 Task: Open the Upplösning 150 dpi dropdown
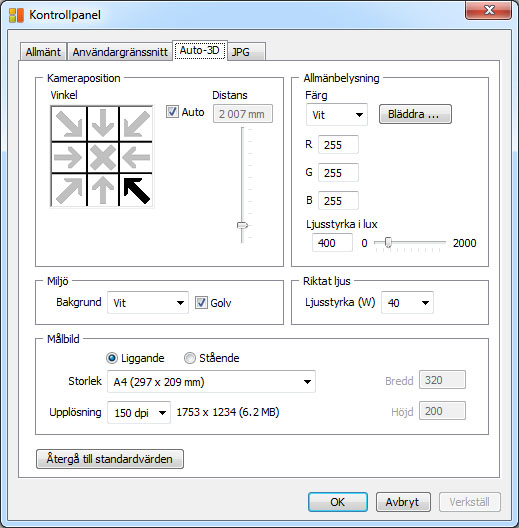(139, 412)
